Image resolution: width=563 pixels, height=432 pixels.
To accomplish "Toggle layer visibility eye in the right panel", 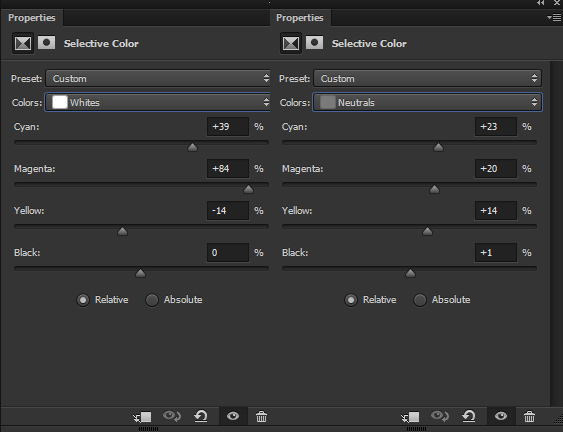I will [501, 416].
